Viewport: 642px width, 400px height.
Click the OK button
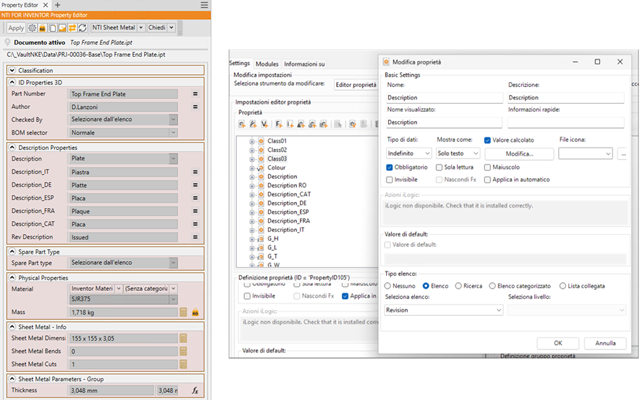558,343
